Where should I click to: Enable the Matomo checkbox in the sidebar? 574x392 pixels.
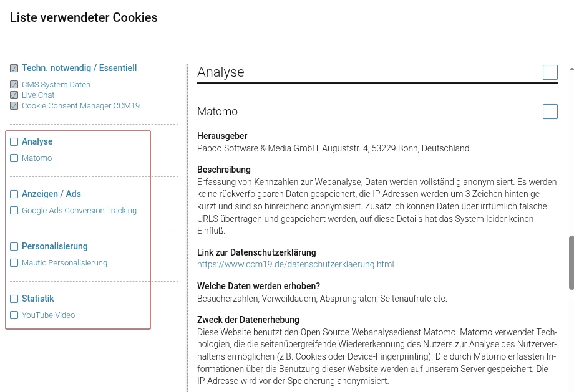coord(14,158)
